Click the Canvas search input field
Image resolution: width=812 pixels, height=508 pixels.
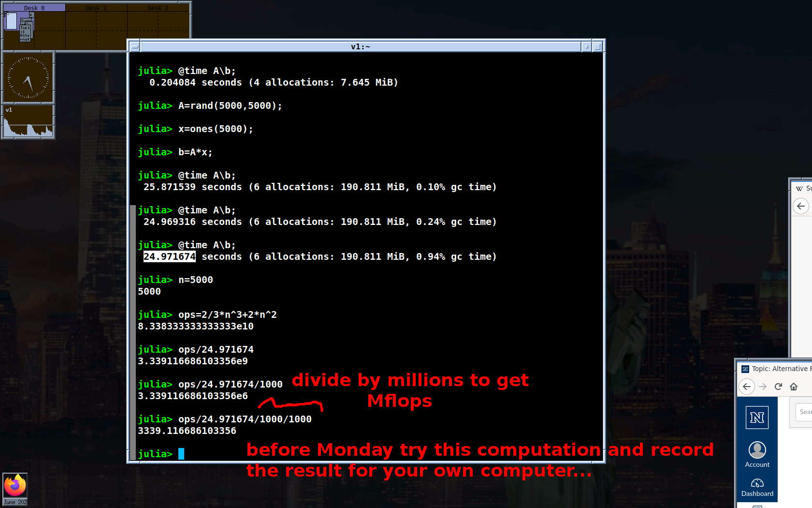(x=804, y=412)
